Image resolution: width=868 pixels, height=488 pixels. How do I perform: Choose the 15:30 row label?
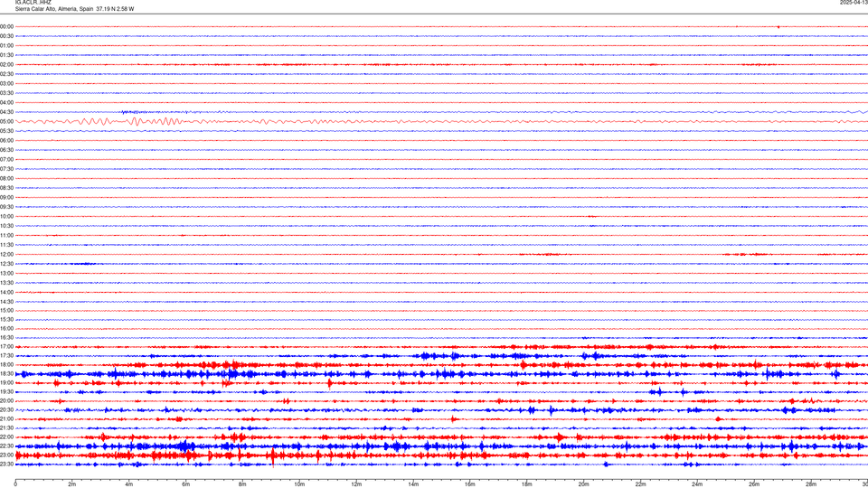pyautogui.click(x=6, y=319)
